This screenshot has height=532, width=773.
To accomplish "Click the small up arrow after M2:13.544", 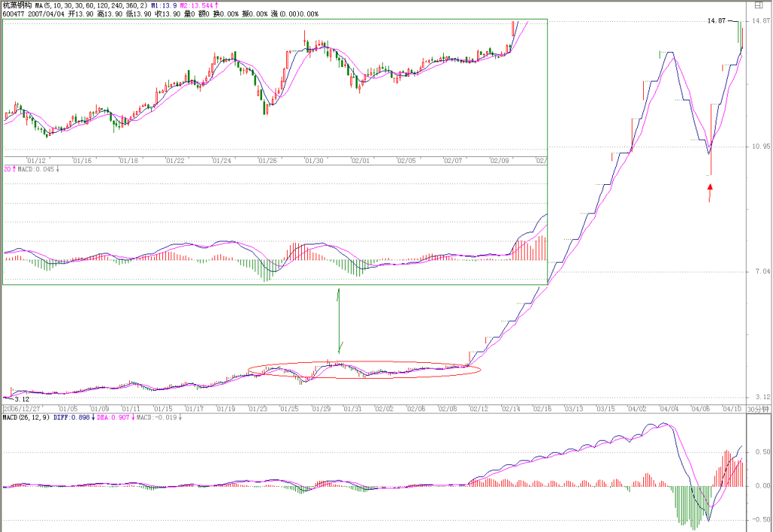I will 216,5.
